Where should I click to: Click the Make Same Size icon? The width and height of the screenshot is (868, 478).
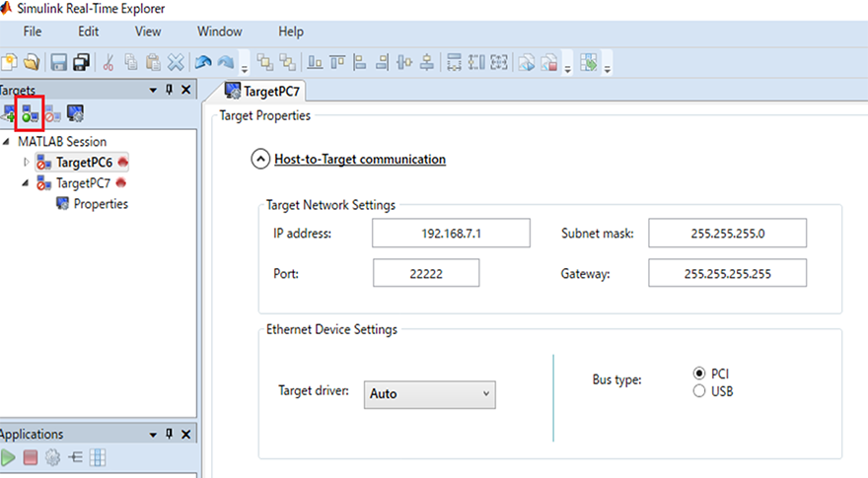click(499, 62)
